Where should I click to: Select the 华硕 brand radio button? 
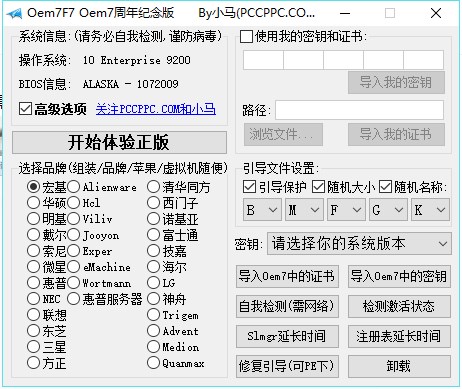[33, 202]
